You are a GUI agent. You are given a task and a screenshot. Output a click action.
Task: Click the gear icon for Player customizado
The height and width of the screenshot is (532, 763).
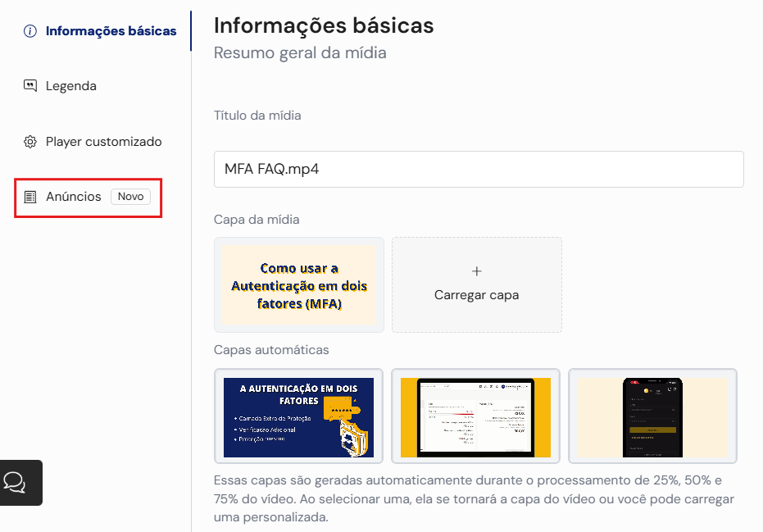click(30, 142)
